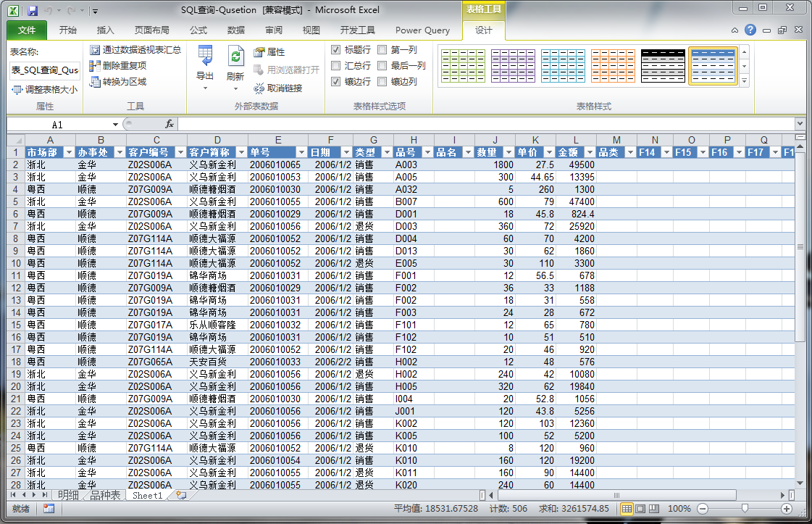The width and height of the screenshot is (812, 524).
Task: Open the 金额 column filter dropdown
Action: (590, 152)
